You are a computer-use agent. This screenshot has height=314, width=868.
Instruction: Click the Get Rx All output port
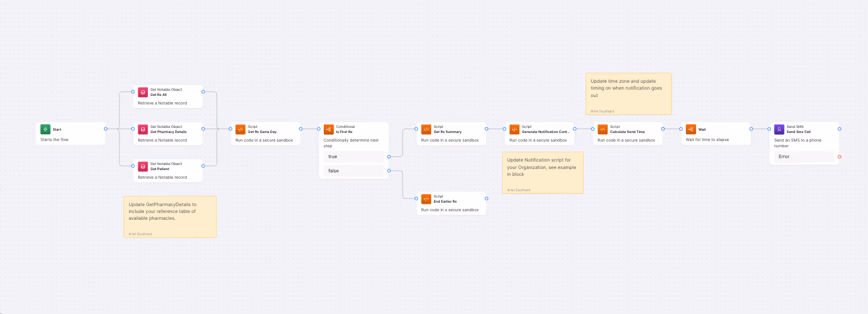(203, 92)
